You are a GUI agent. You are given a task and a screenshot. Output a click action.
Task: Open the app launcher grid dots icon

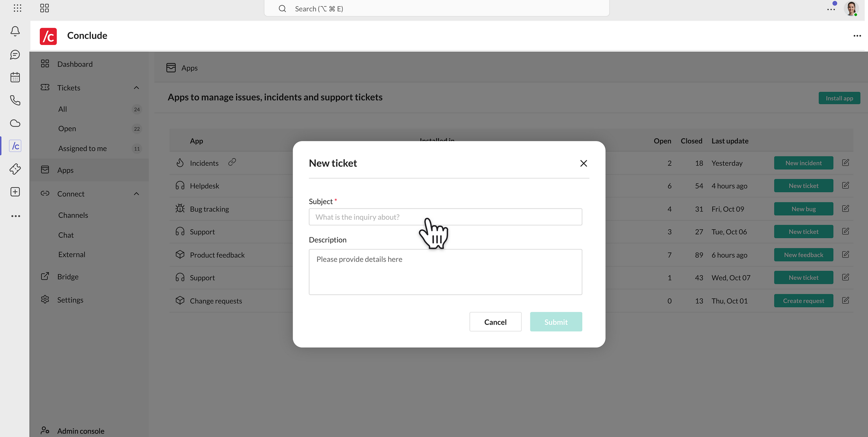point(18,8)
